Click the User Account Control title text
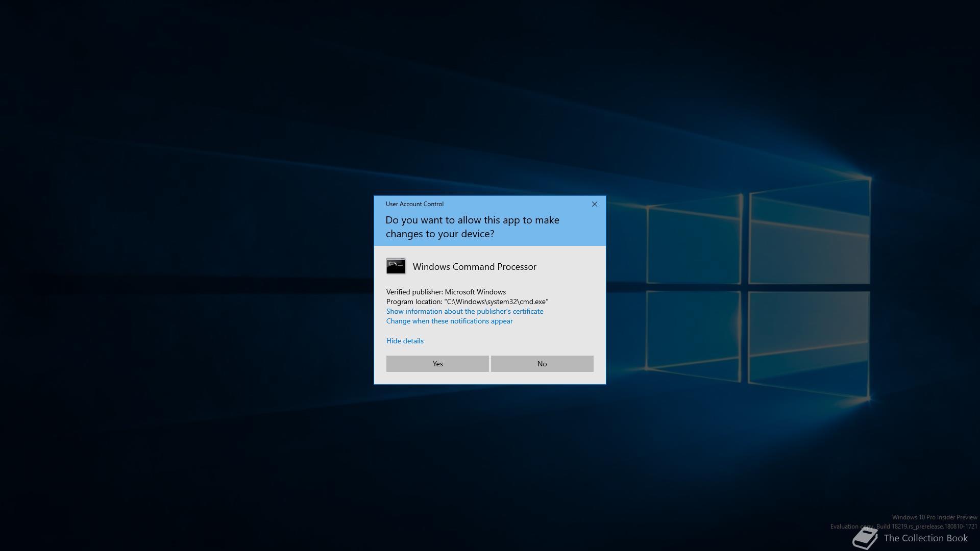 (x=414, y=204)
